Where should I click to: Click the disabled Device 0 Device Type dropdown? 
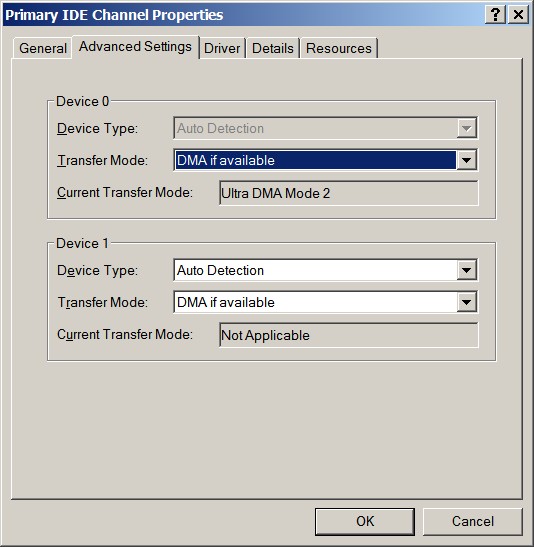325,128
